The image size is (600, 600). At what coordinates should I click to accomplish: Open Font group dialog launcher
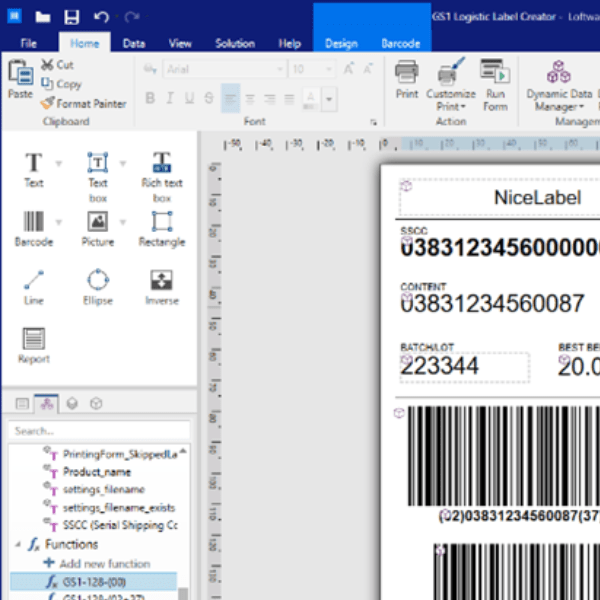coord(373,122)
